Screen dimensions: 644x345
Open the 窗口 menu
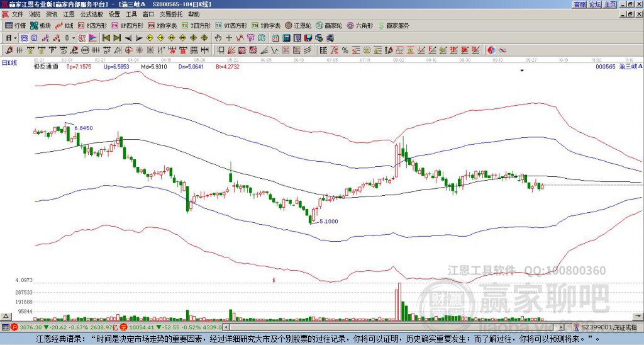(148, 14)
